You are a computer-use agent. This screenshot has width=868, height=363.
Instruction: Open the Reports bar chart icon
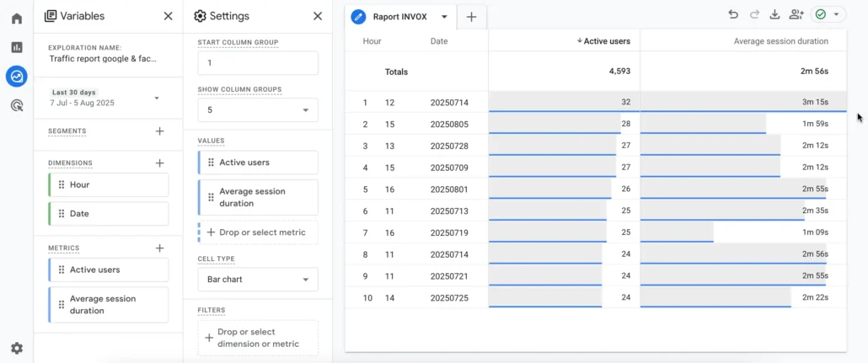pos(16,47)
